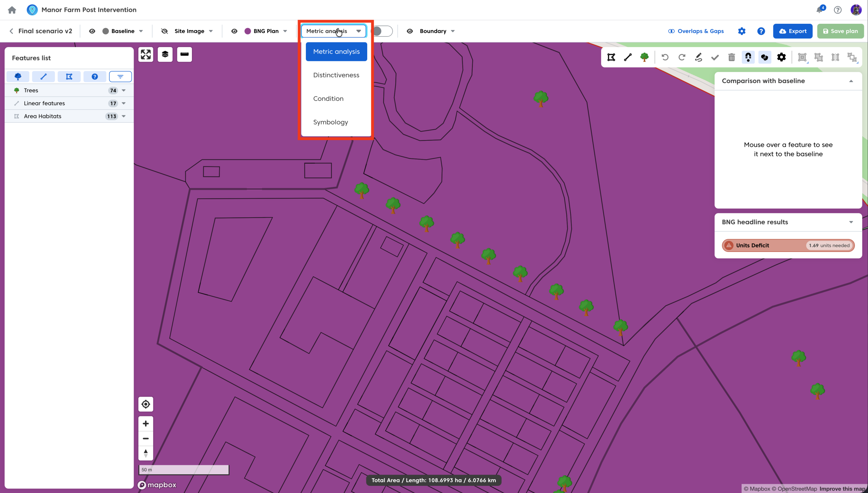Screen dimensions: 868x493
Task: Click the undo arrow icon
Action: point(665,57)
